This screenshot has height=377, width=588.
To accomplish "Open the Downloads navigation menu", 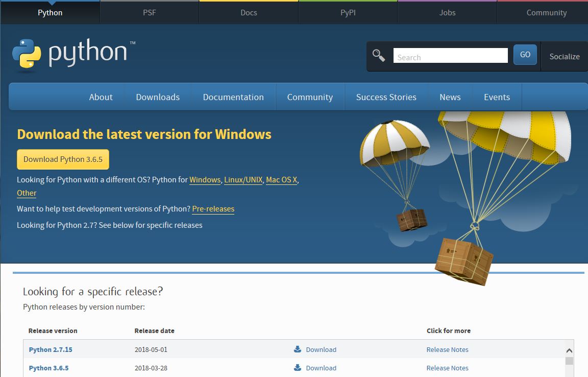I will (158, 97).
